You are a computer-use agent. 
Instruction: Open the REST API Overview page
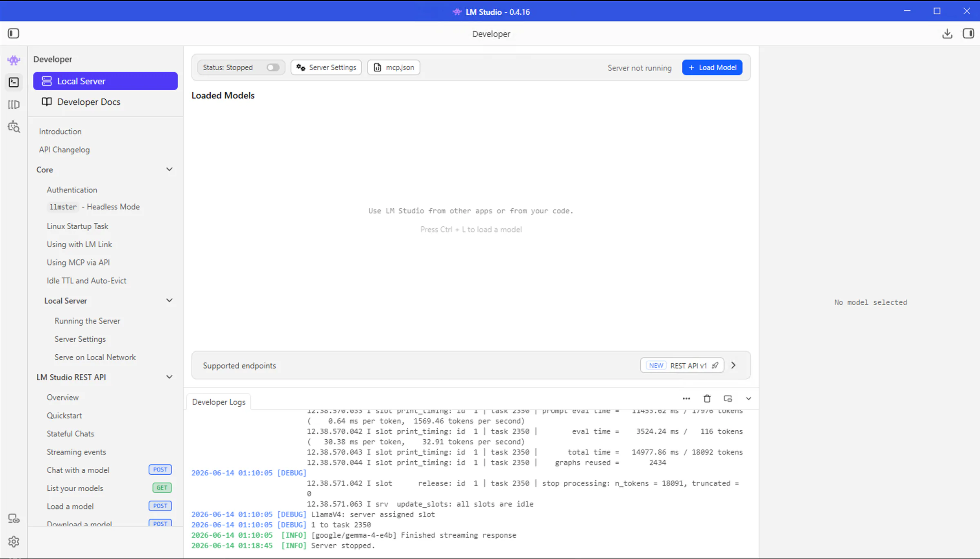[x=62, y=397]
